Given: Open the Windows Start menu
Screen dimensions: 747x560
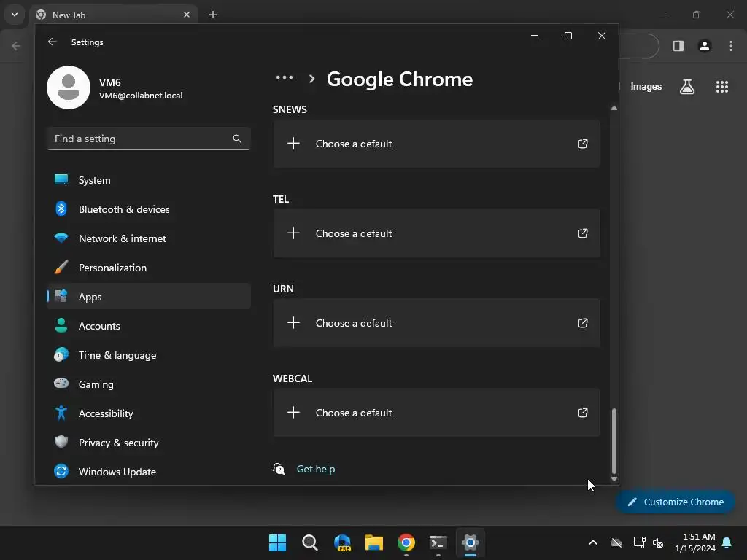Looking at the screenshot, I should 278,542.
